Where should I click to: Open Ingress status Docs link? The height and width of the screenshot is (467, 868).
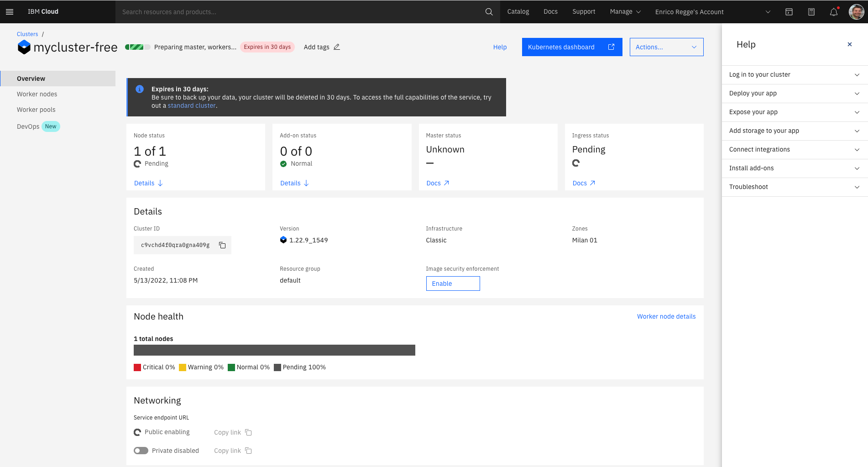tap(584, 183)
